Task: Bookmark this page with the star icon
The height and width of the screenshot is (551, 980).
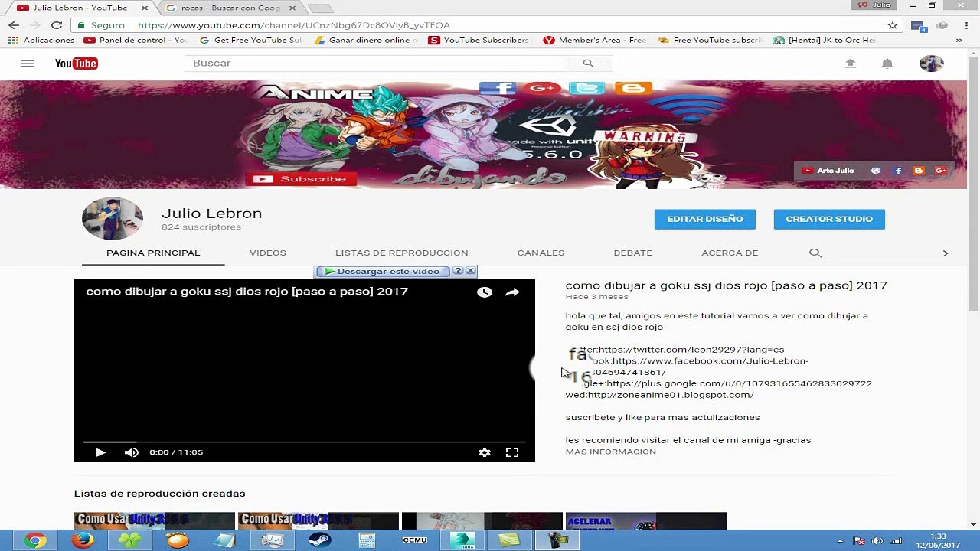Action: (893, 25)
